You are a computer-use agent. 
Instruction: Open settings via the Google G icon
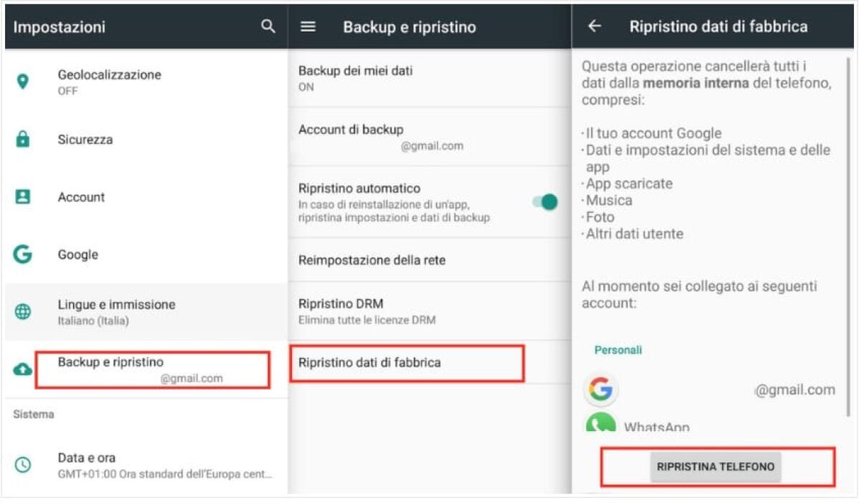tap(21, 254)
